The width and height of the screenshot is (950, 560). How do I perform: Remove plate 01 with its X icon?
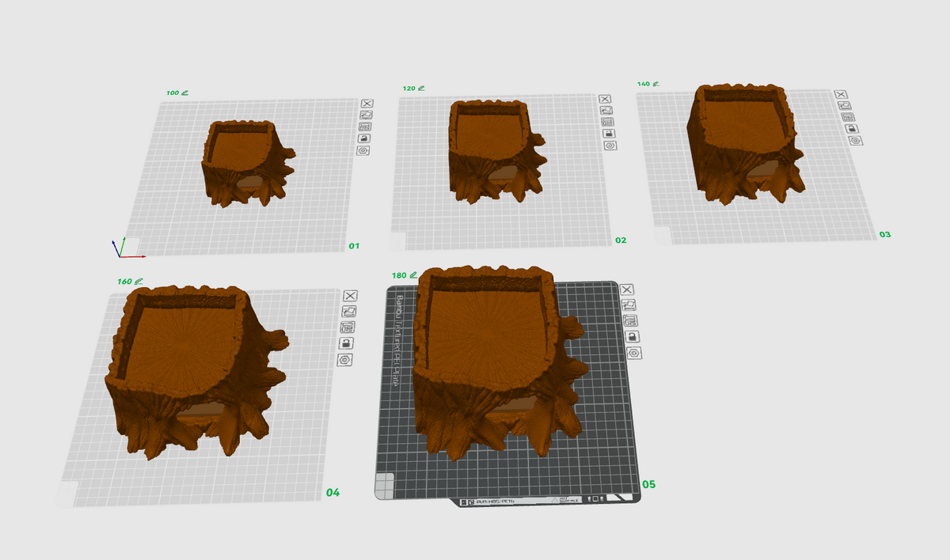tap(367, 103)
